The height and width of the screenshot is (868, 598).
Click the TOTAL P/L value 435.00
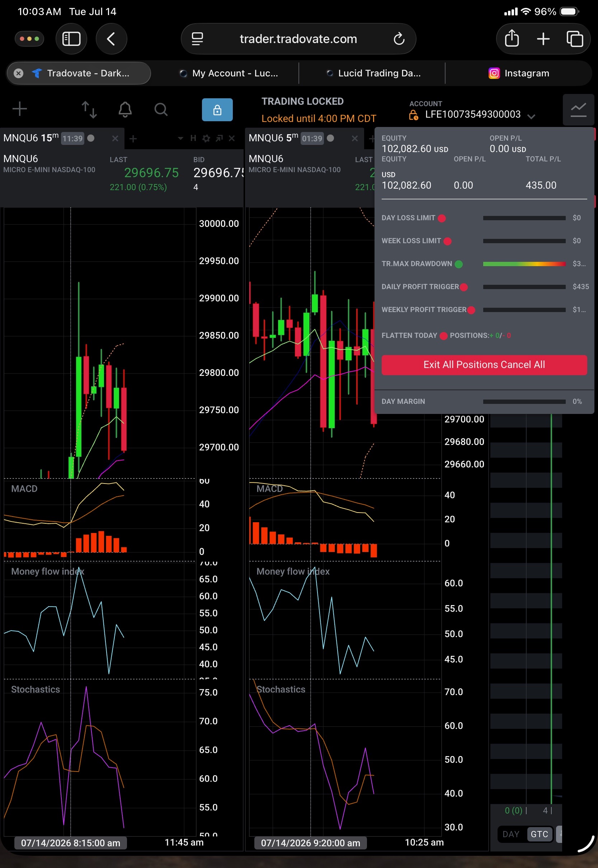(541, 185)
